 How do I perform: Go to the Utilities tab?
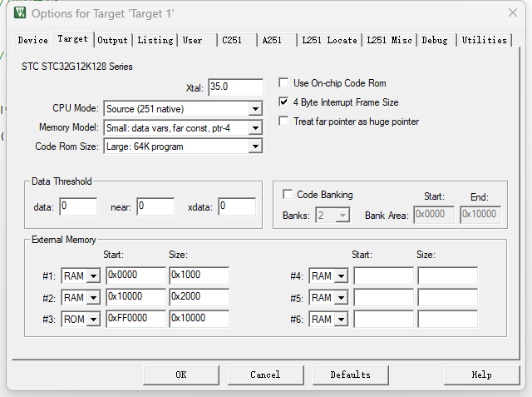coord(484,40)
